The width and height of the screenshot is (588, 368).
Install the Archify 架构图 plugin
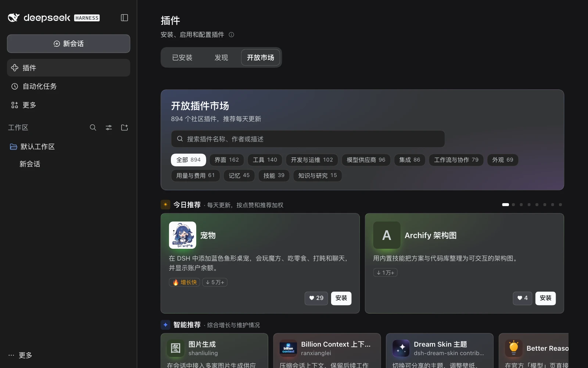click(545, 298)
